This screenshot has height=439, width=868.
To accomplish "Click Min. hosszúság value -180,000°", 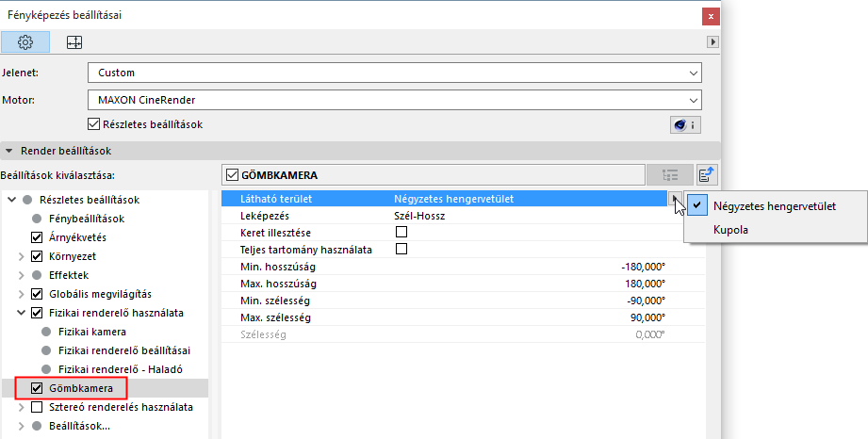I will 643,267.
